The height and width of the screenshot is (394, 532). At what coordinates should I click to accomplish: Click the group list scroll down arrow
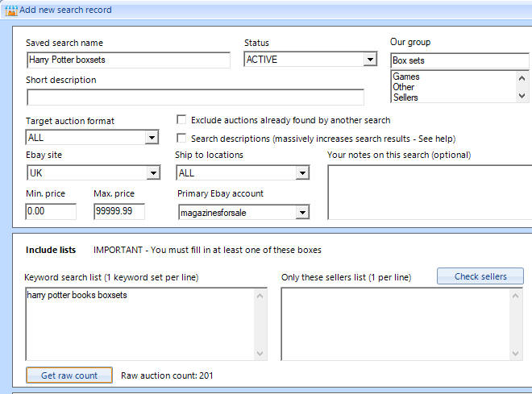coord(522,96)
